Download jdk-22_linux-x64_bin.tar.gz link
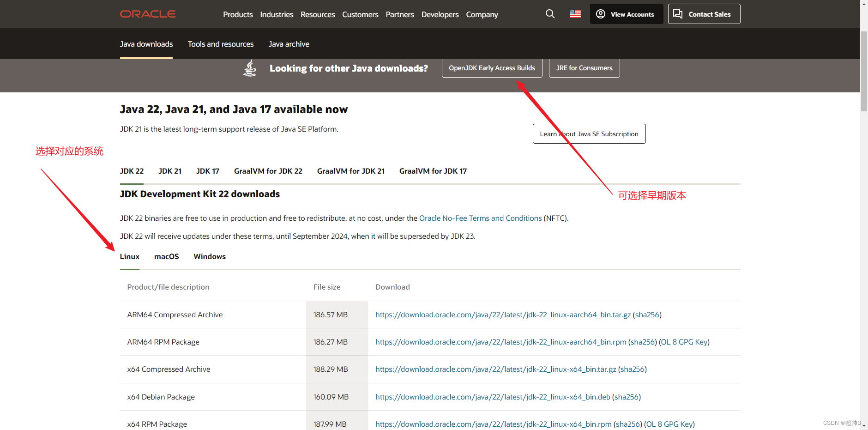Screen dimensions: 868x430 click(496, 369)
